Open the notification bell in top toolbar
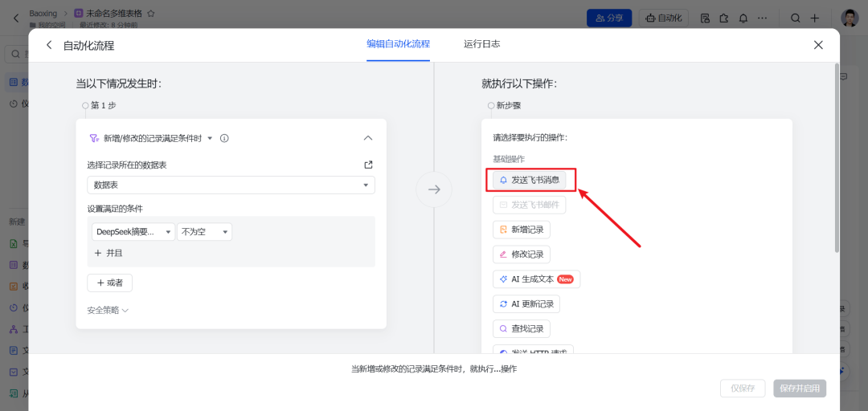 click(x=743, y=18)
